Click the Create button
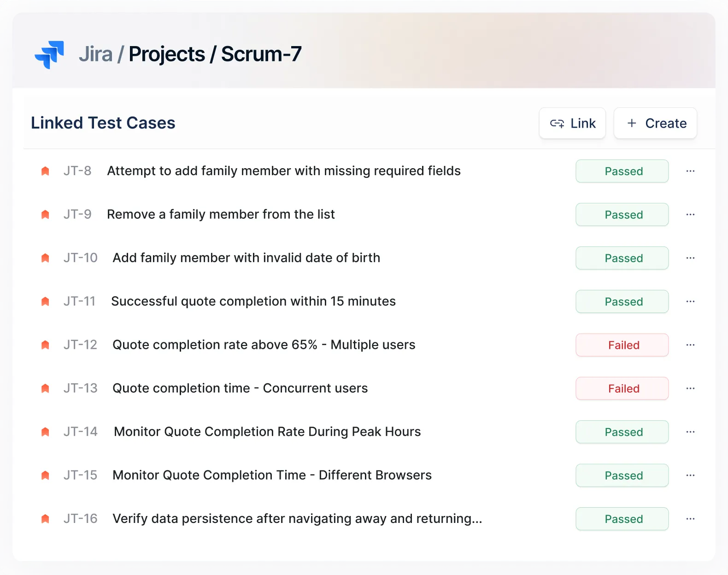 point(655,123)
